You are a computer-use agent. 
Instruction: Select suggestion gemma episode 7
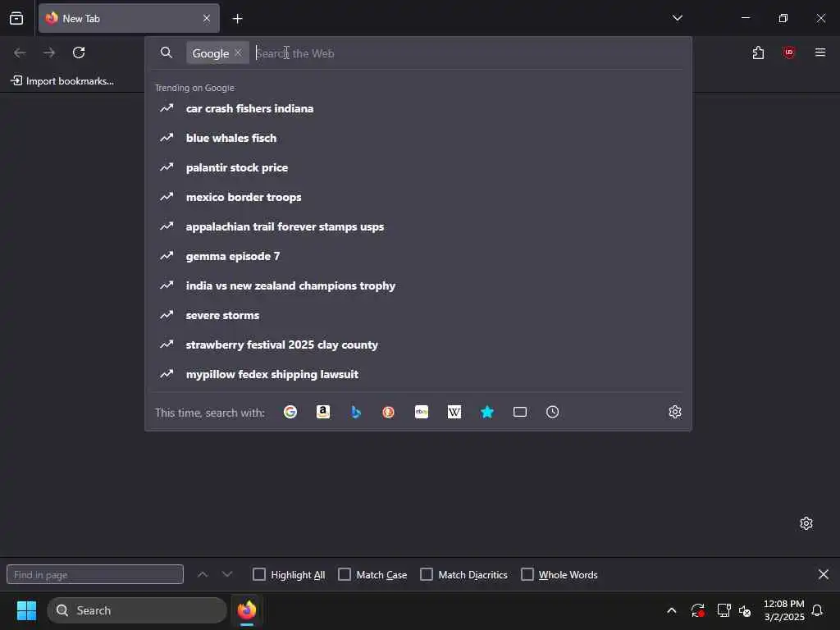418,256
